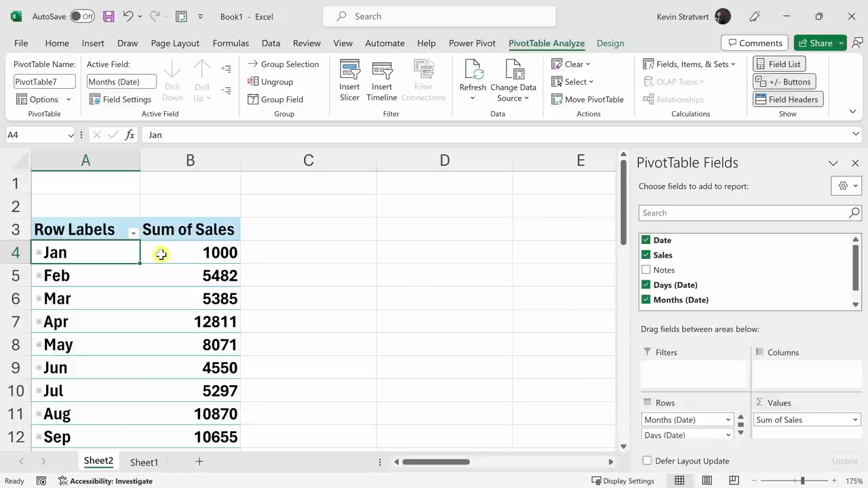Open Change Data Source

513,80
